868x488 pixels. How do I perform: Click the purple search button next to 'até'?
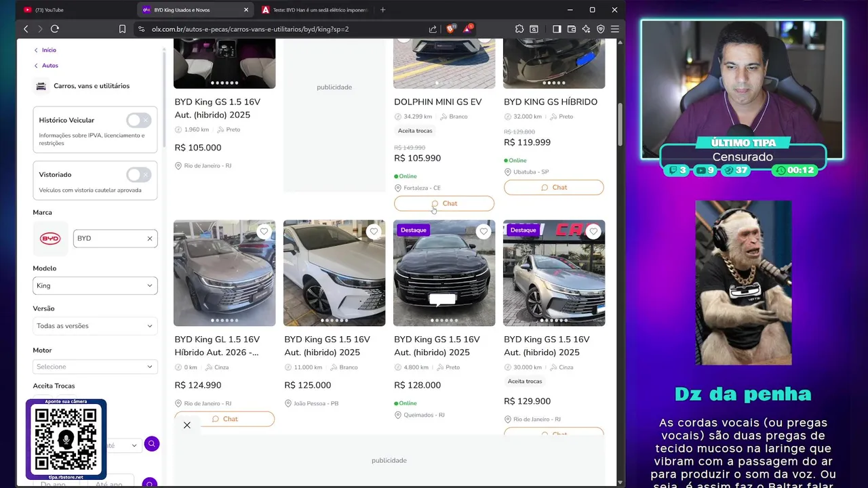pyautogui.click(x=152, y=444)
